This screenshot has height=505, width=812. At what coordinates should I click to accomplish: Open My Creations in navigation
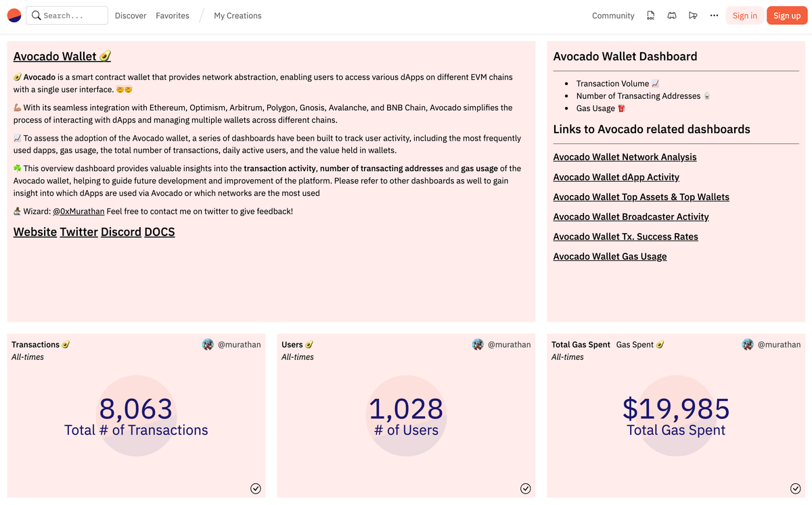(238, 16)
